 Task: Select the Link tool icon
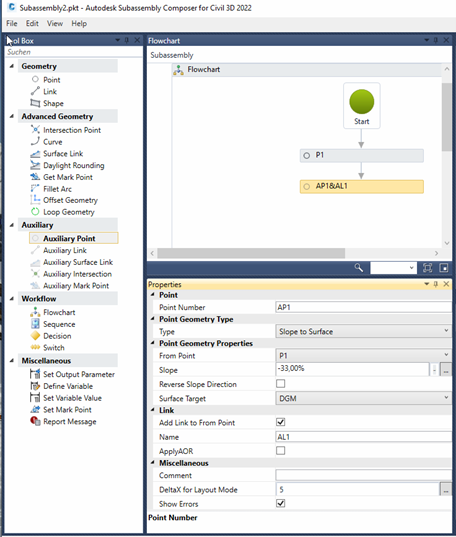(x=35, y=91)
